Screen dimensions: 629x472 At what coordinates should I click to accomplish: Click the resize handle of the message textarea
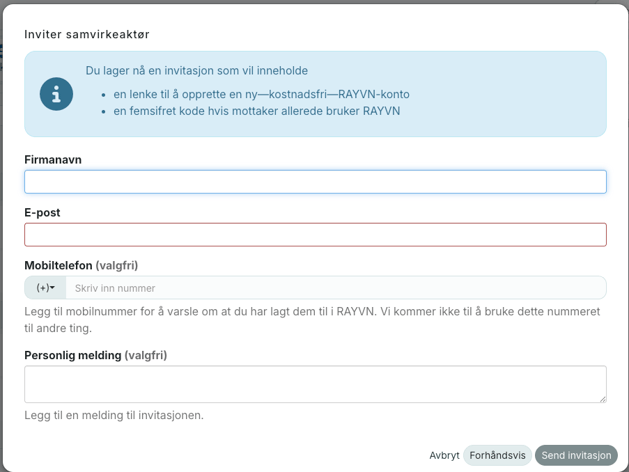tap(601, 398)
